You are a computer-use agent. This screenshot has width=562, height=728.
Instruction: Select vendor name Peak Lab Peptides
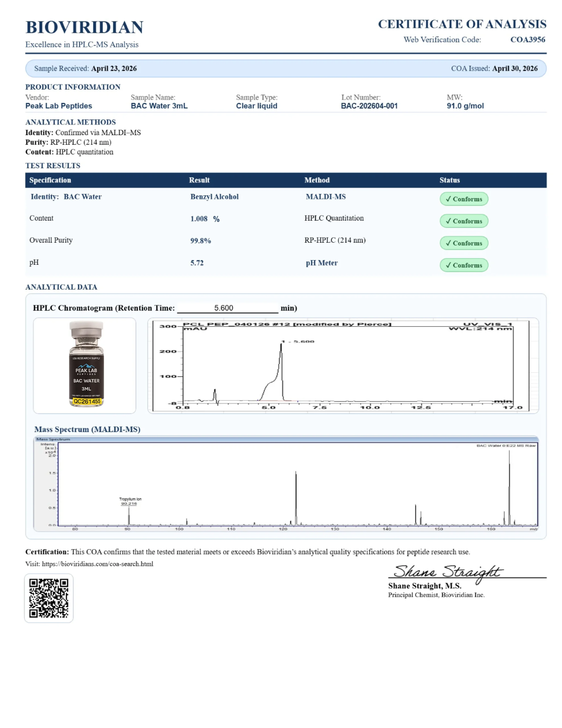click(x=59, y=106)
